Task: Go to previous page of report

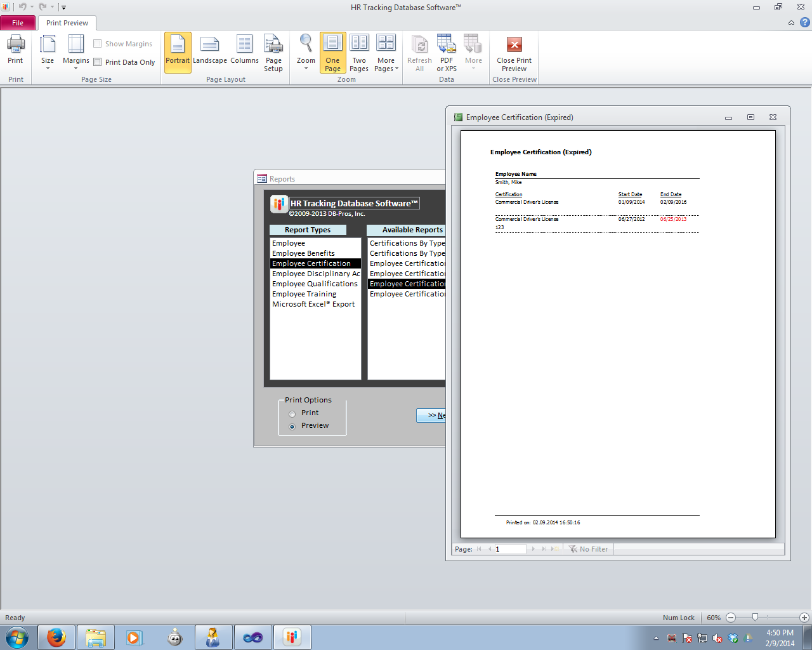Action: tap(489, 549)
